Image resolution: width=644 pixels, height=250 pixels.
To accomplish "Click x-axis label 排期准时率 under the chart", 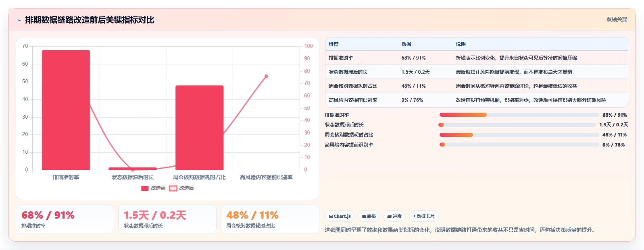I will tap(66, 177).
